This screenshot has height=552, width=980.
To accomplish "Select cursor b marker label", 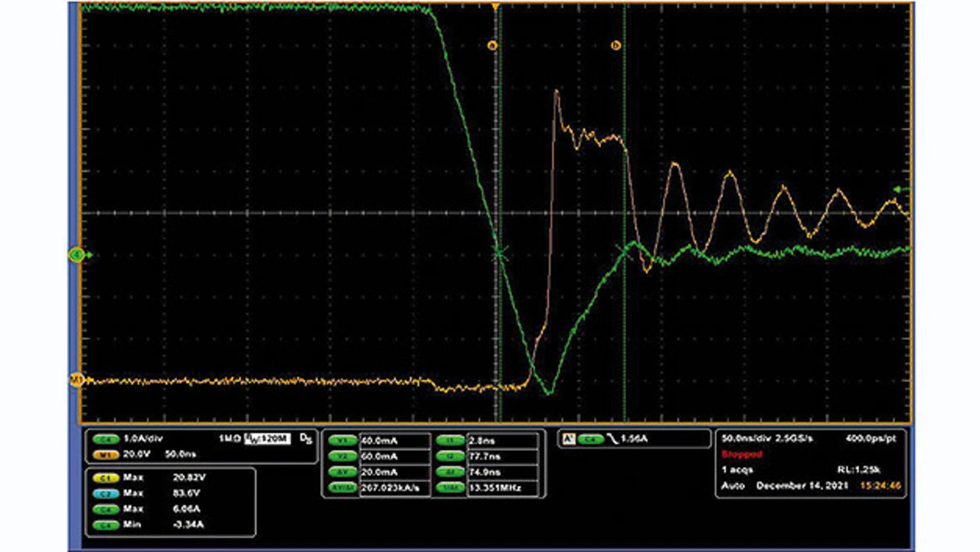I will pyautogui.click(x=615, y=46).
